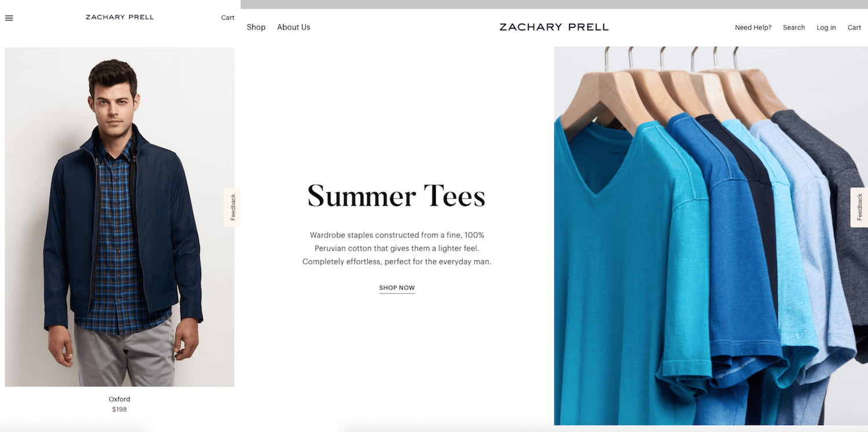Viewport: 868px width, 432px height.
Task: Open the Cart link in the mobile header
Action: coord(227,17)
